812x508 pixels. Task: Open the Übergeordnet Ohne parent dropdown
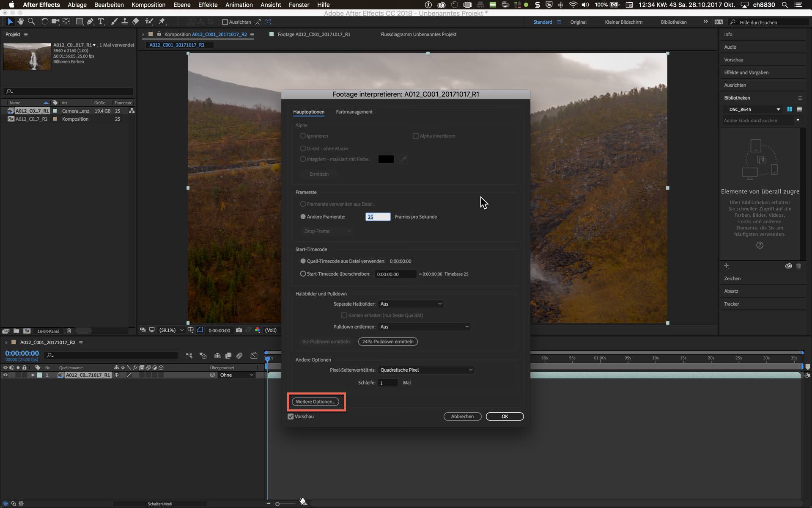click(x=237, y=375)
